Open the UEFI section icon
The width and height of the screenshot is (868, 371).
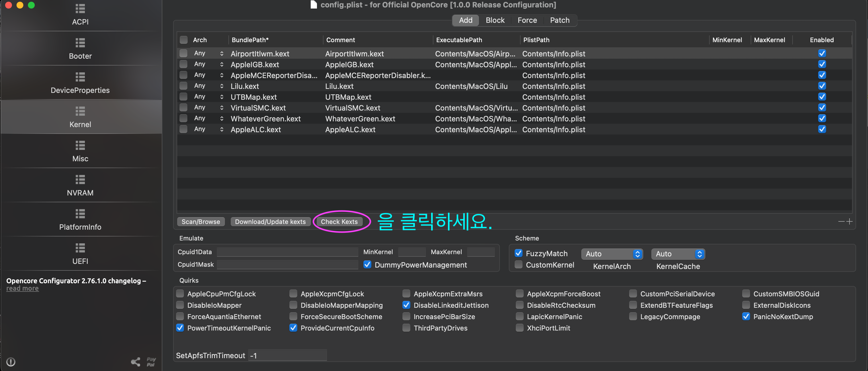pyautogui.click(x=80, y=248)
